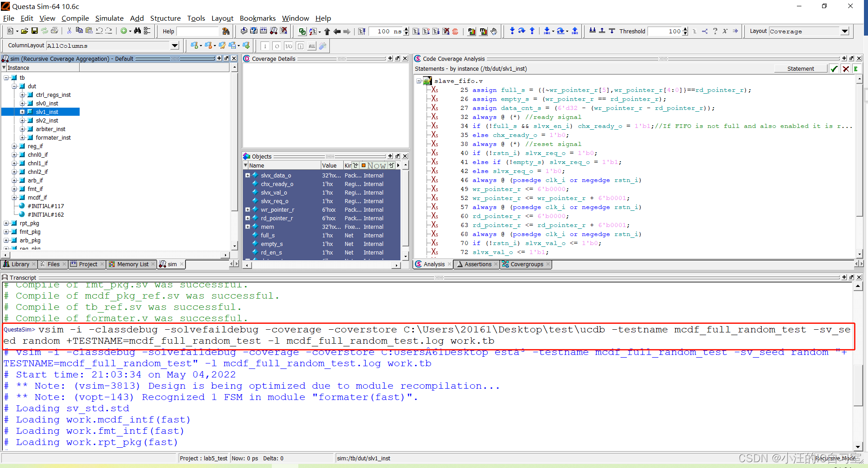
Task: Enable the green checkmark coverage filter toggle
Action: tap(834, 68)
